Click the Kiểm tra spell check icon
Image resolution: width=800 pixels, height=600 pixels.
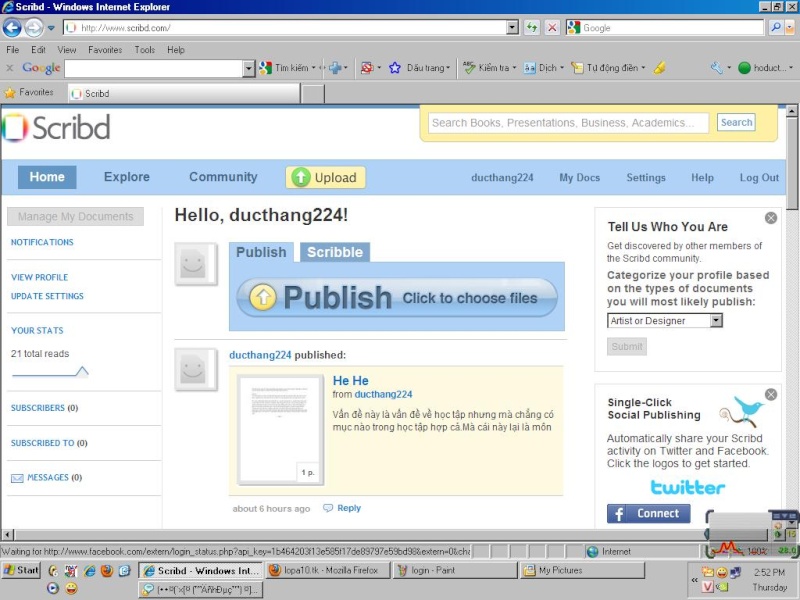click(469, 68)
